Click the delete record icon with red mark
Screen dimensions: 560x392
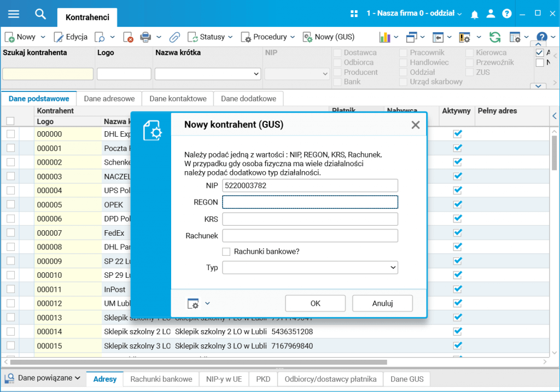[x=128, y=37]
